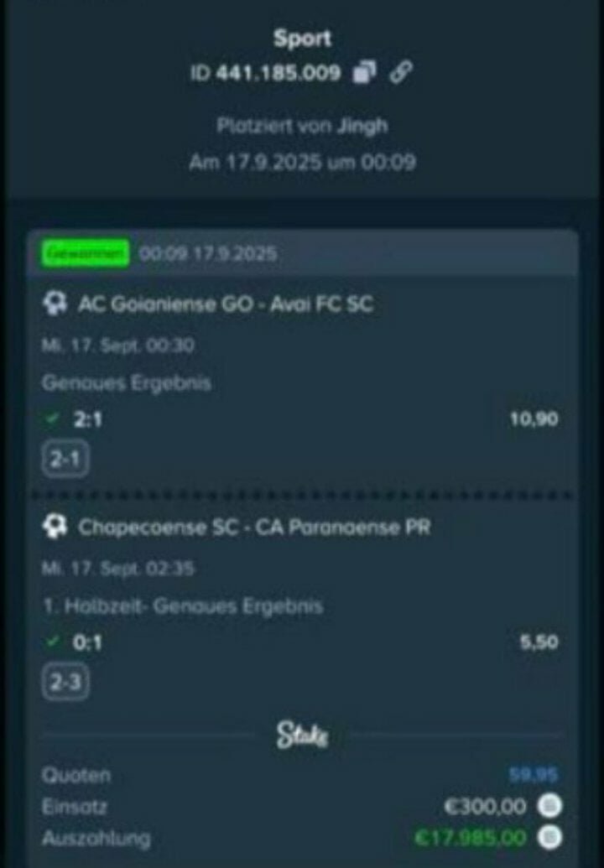Open profile of user Jingh

[x=362, y=126]
